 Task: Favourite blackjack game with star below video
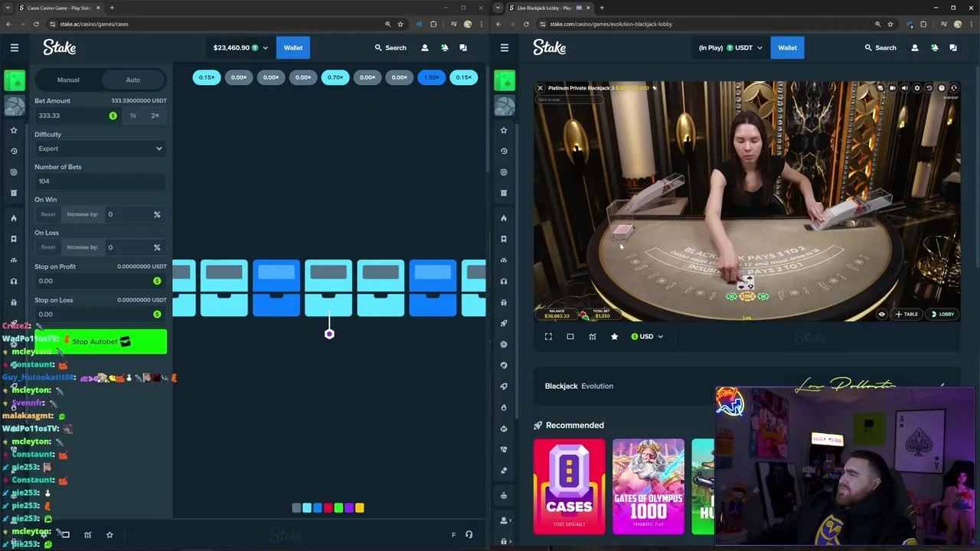pos(614,337)
